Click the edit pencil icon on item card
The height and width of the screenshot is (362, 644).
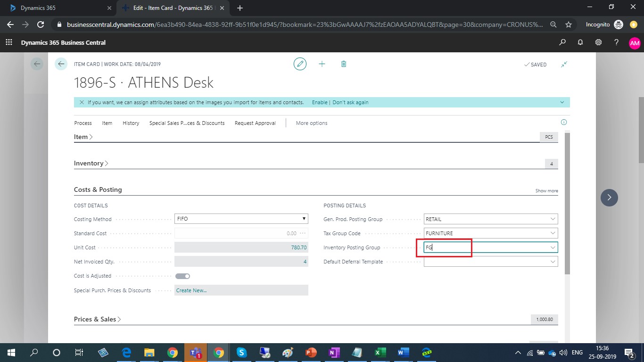(300, 64)
